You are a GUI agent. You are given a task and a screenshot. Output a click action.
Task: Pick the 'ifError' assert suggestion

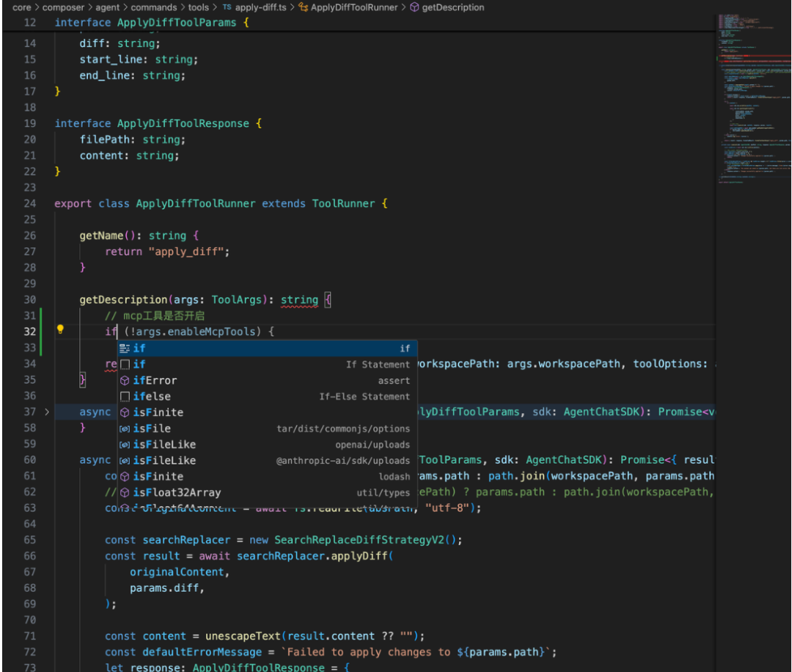point(267,381)
